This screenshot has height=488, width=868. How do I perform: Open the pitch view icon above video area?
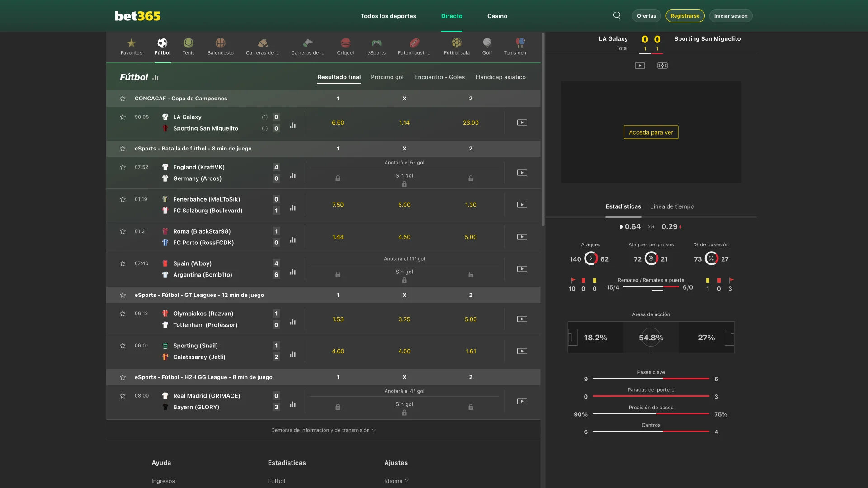662,65
